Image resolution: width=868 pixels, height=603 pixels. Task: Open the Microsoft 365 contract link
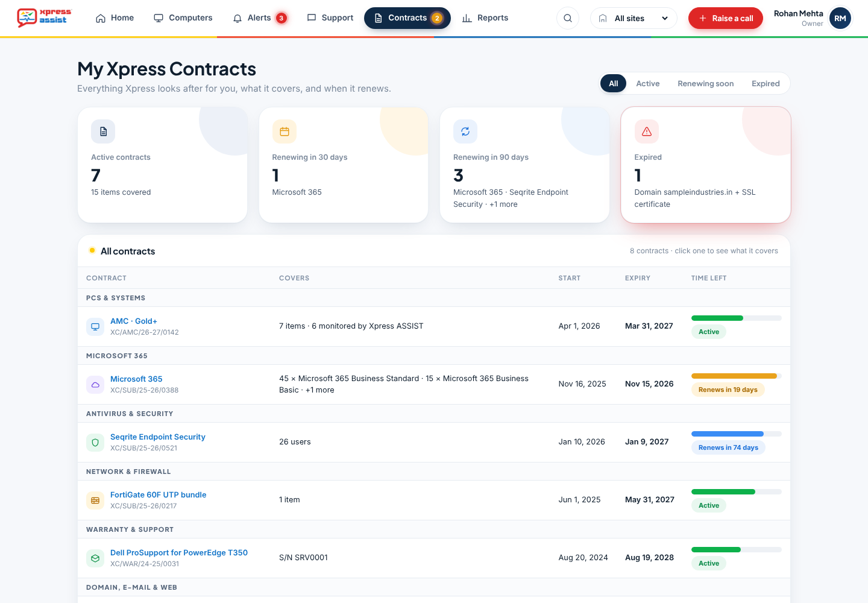[136, 379]
